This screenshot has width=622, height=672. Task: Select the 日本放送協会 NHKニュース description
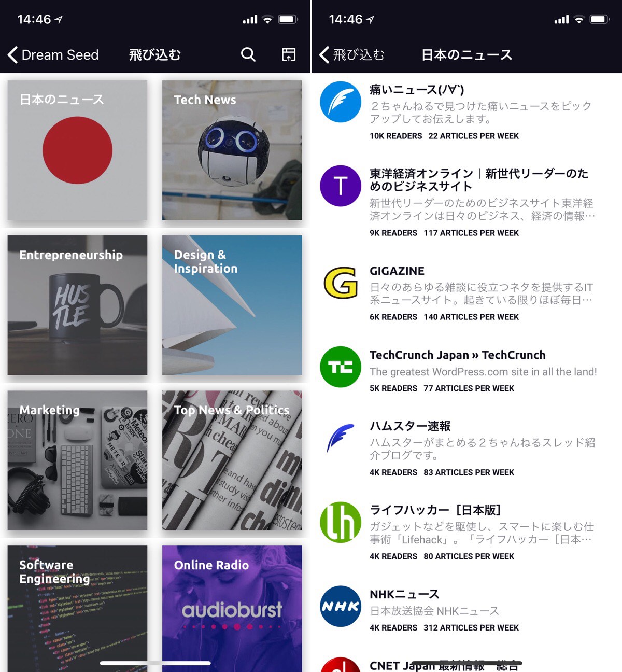tap(434, 611)
